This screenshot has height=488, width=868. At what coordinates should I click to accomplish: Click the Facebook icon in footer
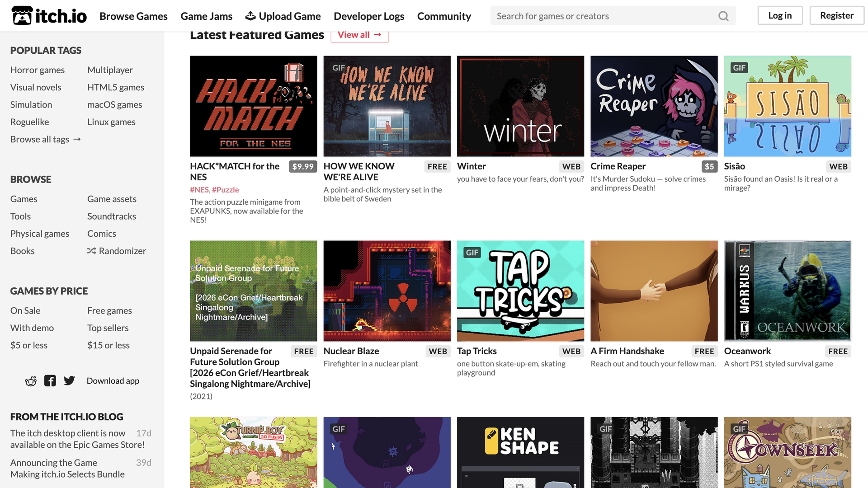point(49,380)
